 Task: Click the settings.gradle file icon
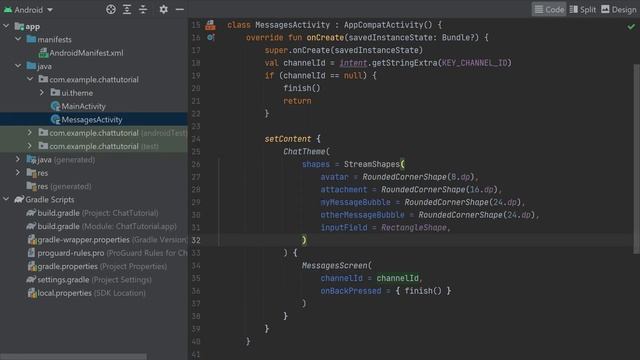click(31, 280)
